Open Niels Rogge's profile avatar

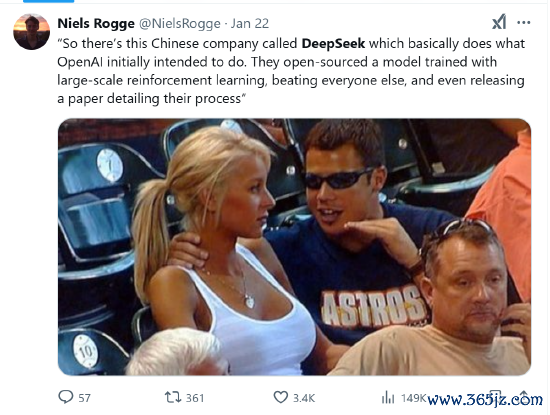point(31,32)
